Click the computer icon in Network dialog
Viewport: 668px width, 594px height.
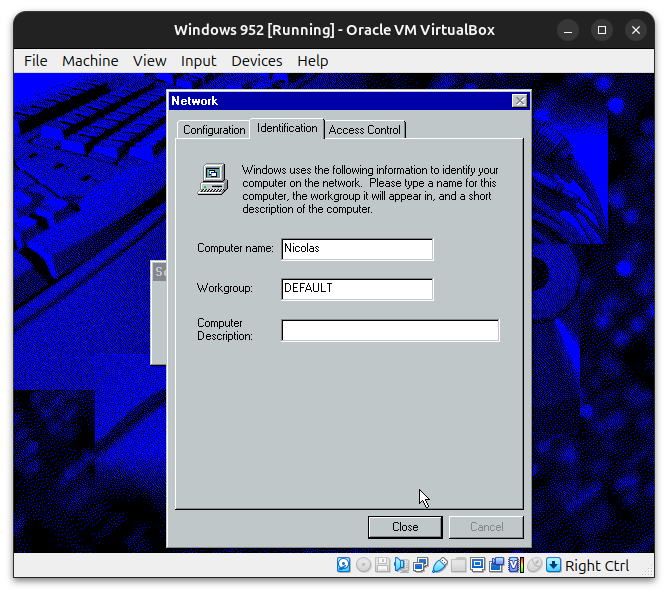213,179
